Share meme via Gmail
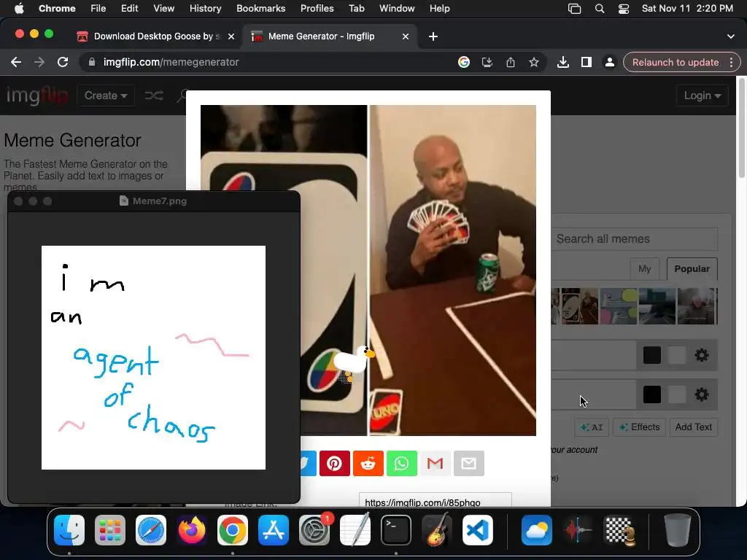 (435, 463)
